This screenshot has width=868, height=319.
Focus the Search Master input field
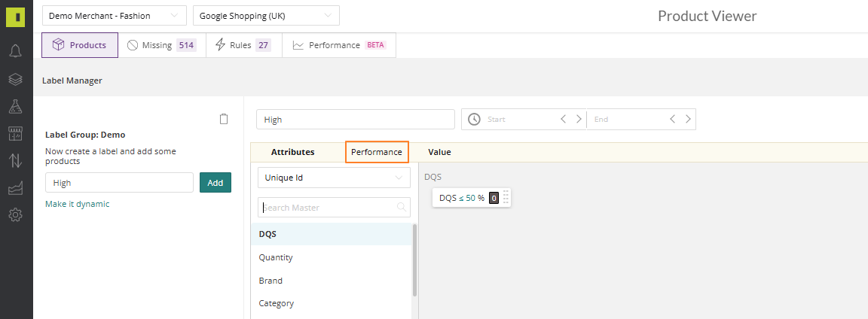(x=334, y=208)
